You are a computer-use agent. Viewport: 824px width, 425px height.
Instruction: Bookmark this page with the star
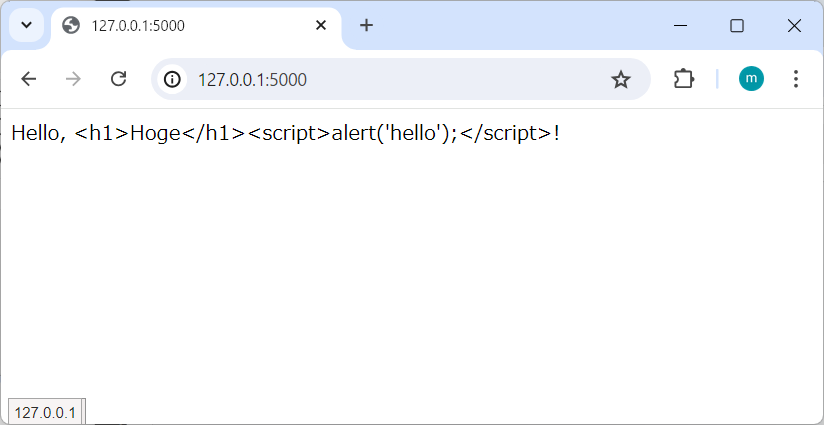[621, 79]
